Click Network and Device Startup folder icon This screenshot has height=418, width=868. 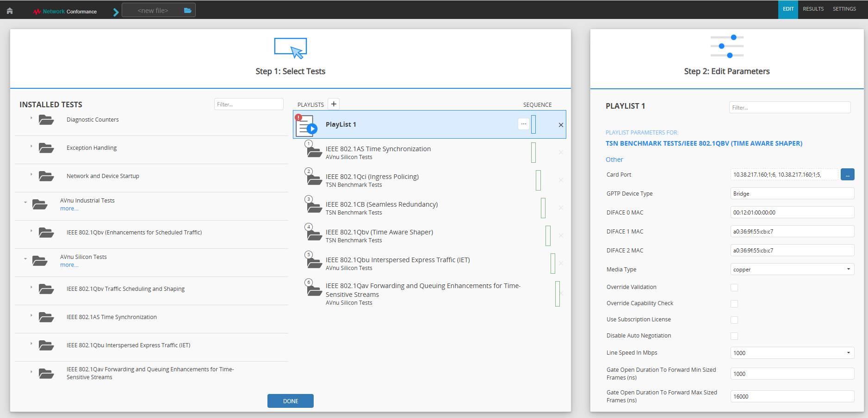tap(46, 176)
